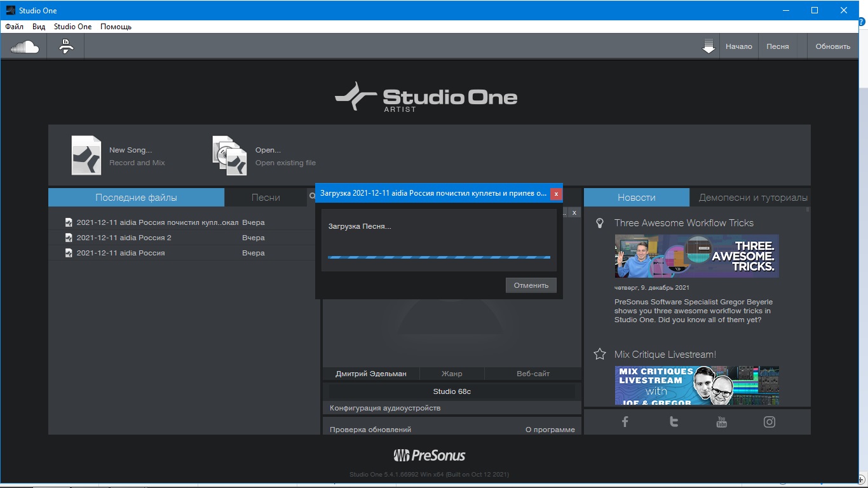Open the Twitter icon under the news
868x488 pixels.
(x=674, y=422)
